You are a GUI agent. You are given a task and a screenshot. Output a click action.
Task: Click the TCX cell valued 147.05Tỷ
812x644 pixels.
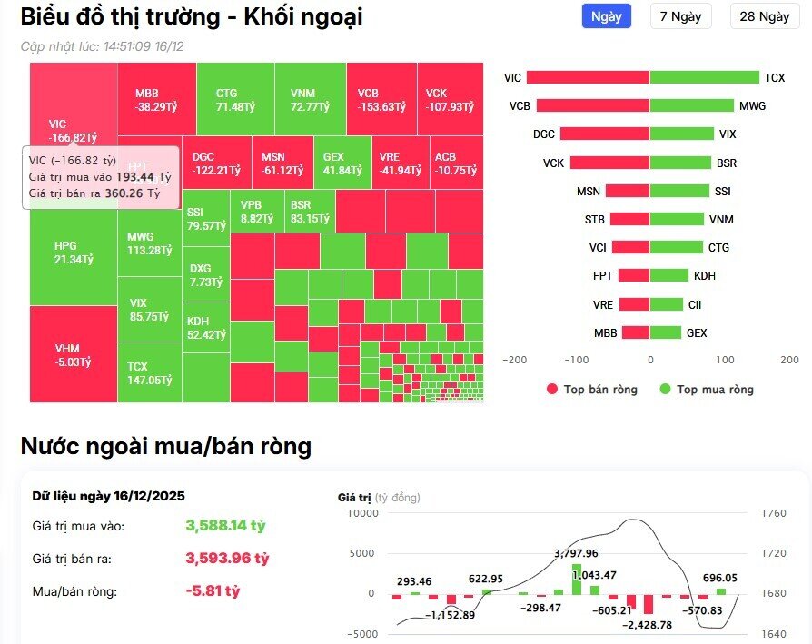[x=146, y=373]
